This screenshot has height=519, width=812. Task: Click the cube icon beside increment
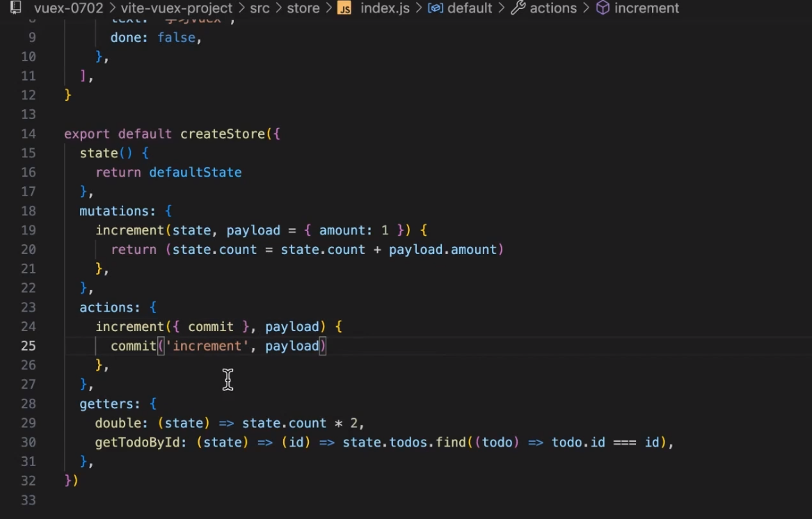click(x=603, y=8)
